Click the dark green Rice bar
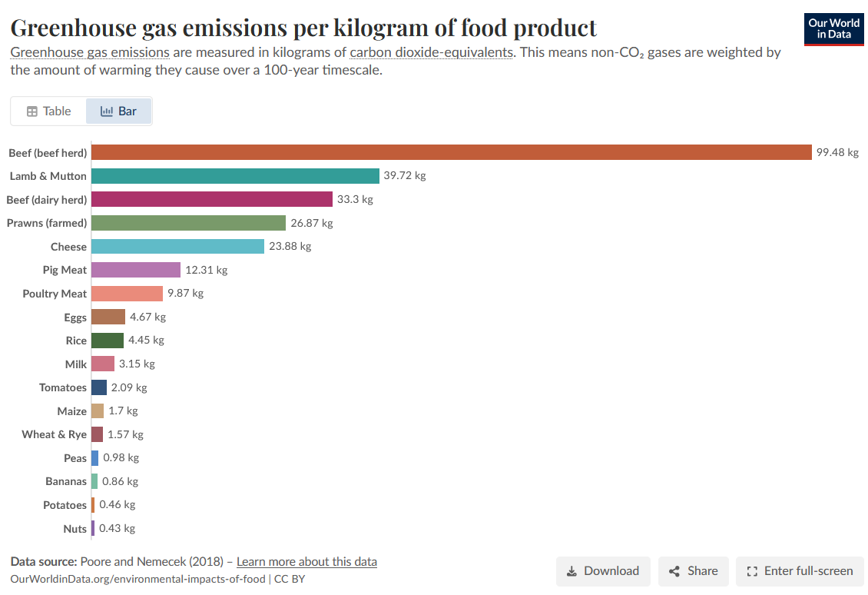Image resolution: width=868 pixels, height=595 pixels. pyautogui.click(x=108, y=340)
